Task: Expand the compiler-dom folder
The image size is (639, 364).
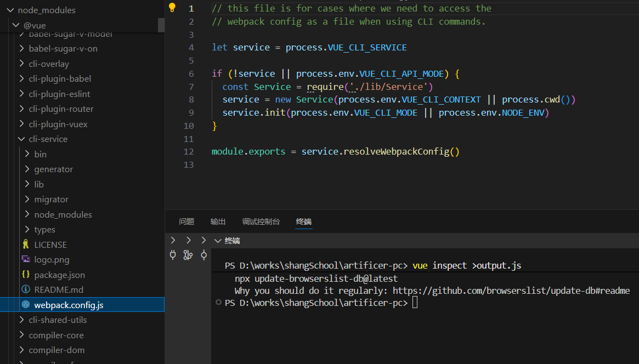Action: (x=21, y=350)
